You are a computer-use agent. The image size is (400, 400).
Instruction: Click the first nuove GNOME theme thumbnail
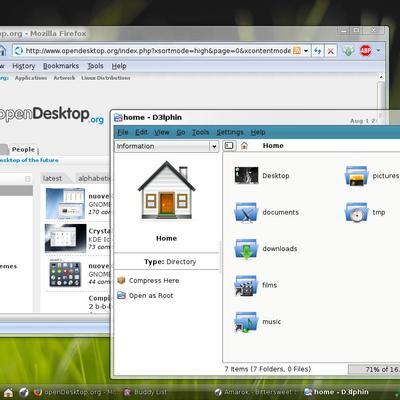[65, 203]
